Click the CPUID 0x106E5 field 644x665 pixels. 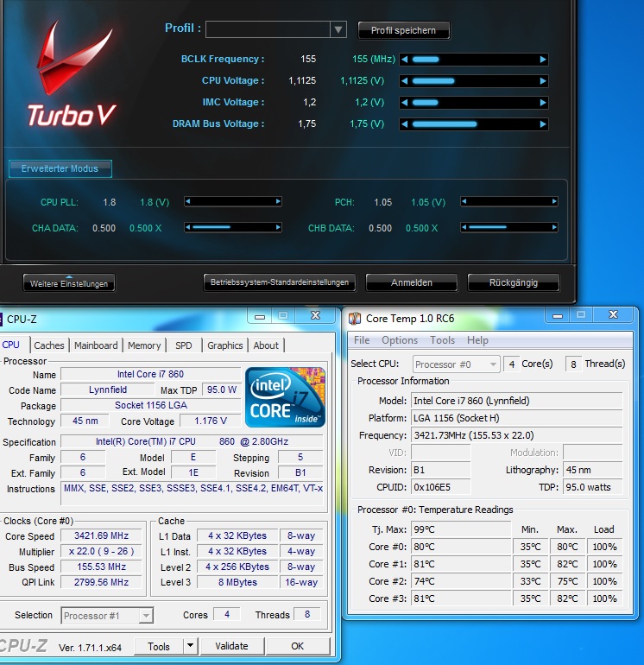tap(441, 487)
